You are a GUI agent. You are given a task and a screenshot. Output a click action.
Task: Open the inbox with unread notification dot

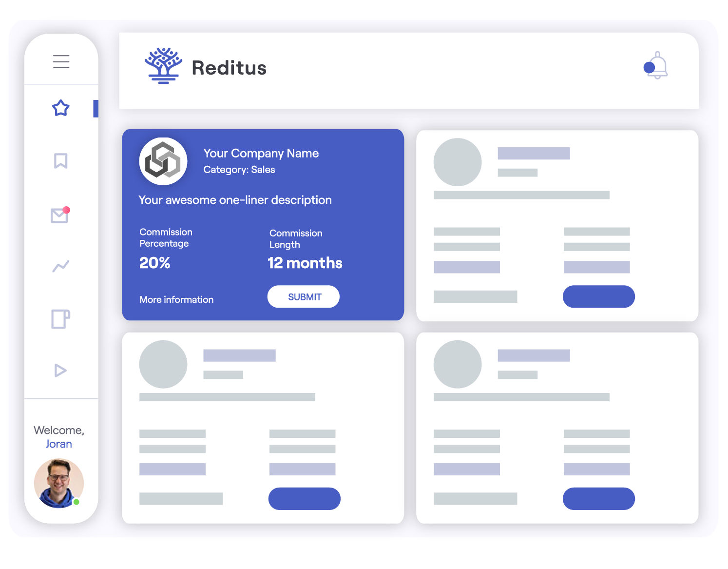coord(59,216)
